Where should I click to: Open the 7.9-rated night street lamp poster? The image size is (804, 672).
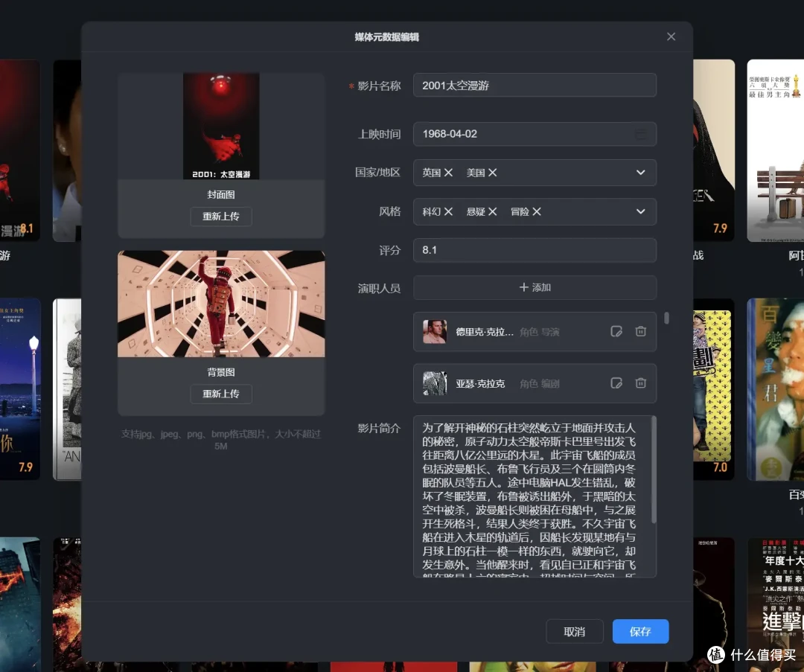tap(20, 389)
